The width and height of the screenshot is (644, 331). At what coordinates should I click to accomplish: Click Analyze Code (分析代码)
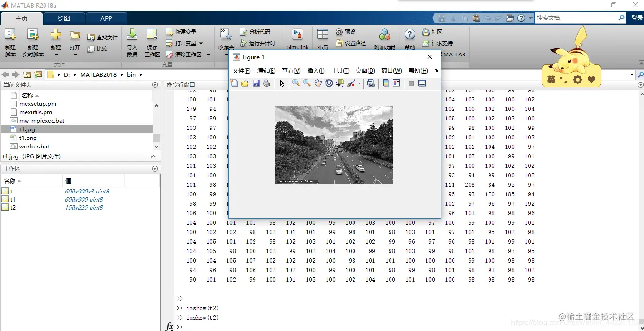pos(255,32)
